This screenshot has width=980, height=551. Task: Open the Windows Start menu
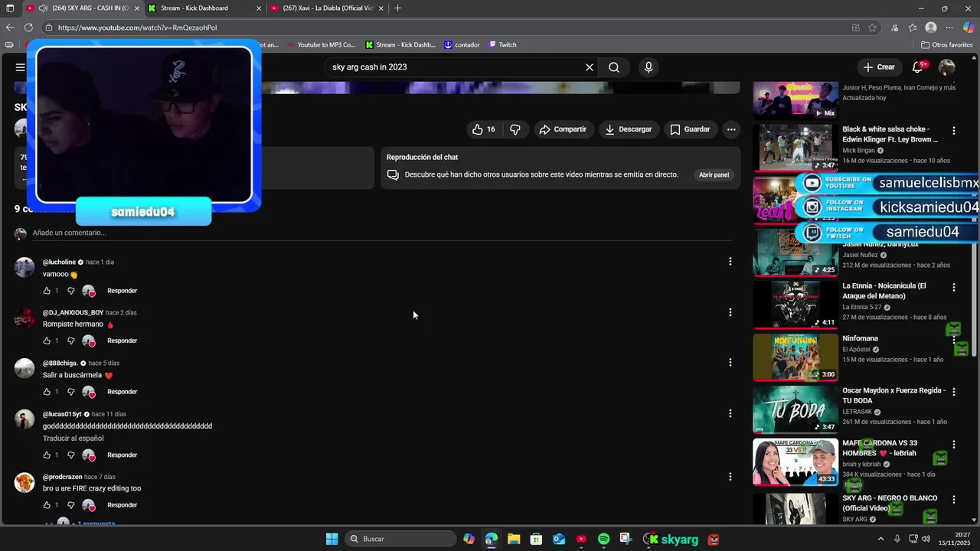pos(332,540)
